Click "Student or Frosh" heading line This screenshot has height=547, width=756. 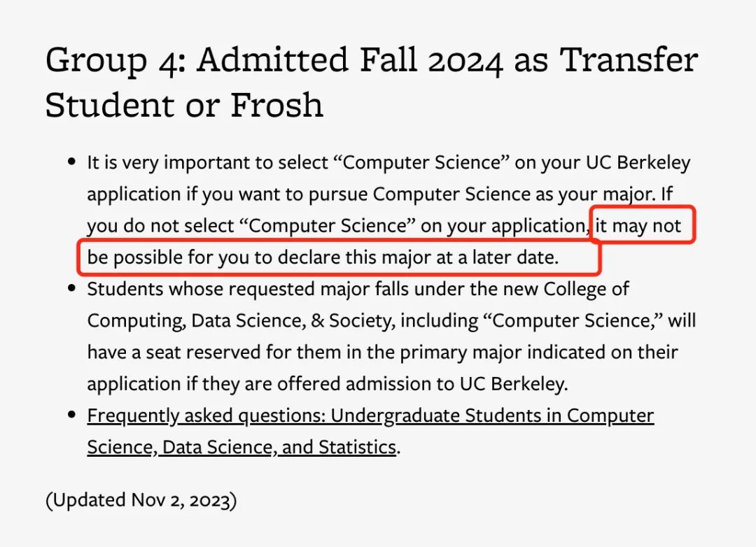pos(184,105)
